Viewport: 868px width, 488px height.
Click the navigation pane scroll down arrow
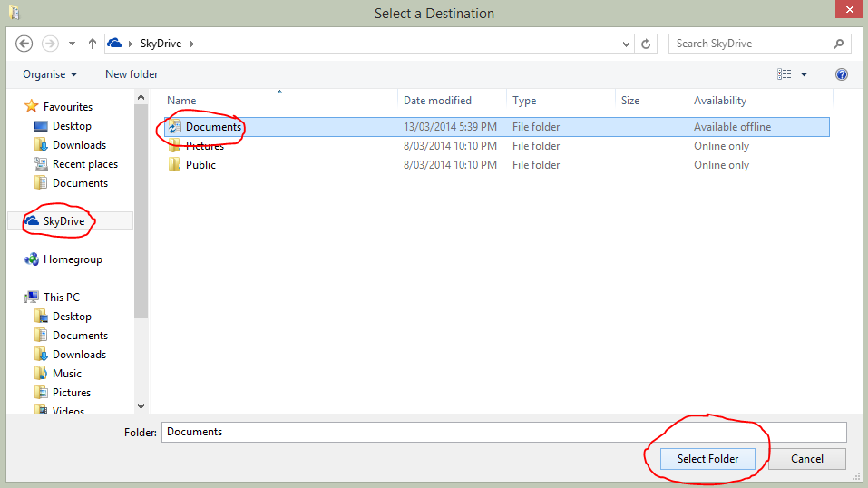click(141, 406)
